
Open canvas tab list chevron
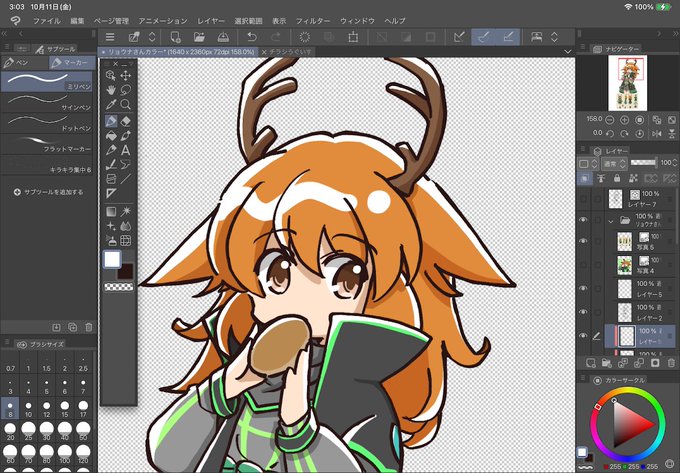click(568, 52)
